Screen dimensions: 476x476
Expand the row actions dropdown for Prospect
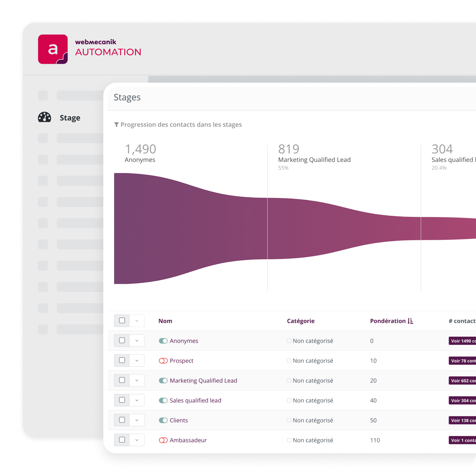(137, 360)
